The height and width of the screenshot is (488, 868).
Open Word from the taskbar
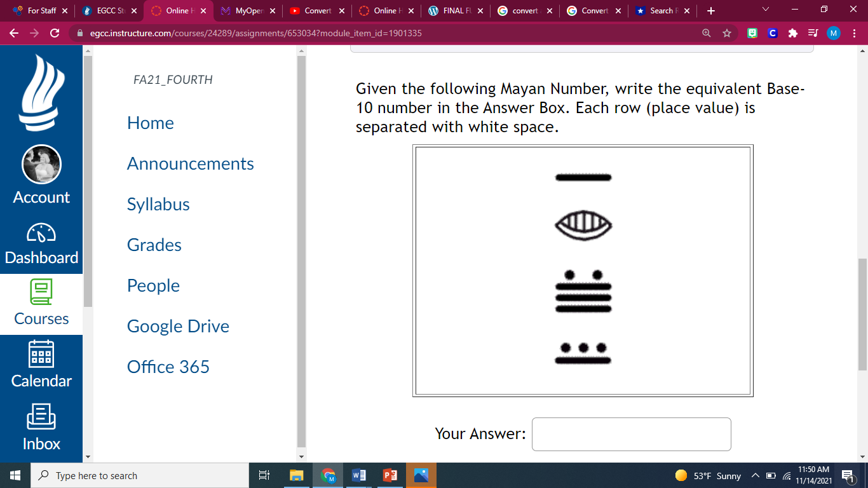click(x=358, y=475)
